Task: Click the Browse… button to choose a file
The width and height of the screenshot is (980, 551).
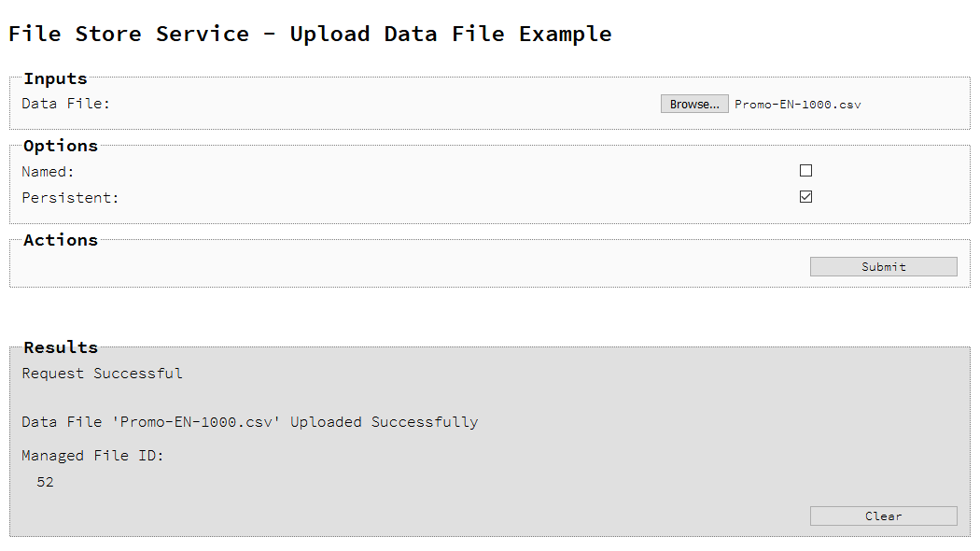Action: point(694,104)
